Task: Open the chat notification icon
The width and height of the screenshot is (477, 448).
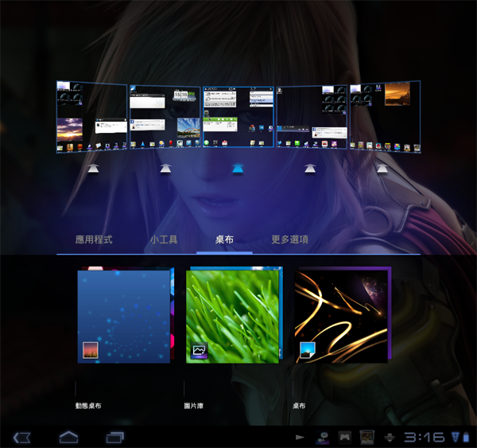Action: pos(322,438)
